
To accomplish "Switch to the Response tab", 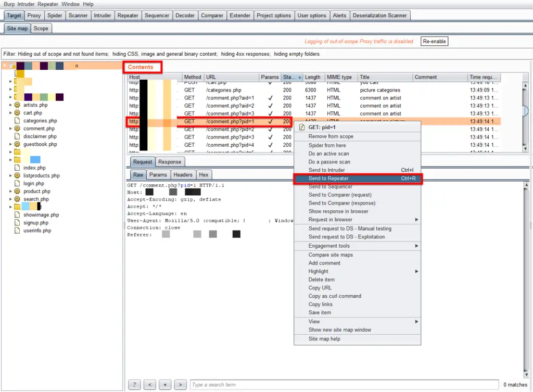I will (170, 162).
